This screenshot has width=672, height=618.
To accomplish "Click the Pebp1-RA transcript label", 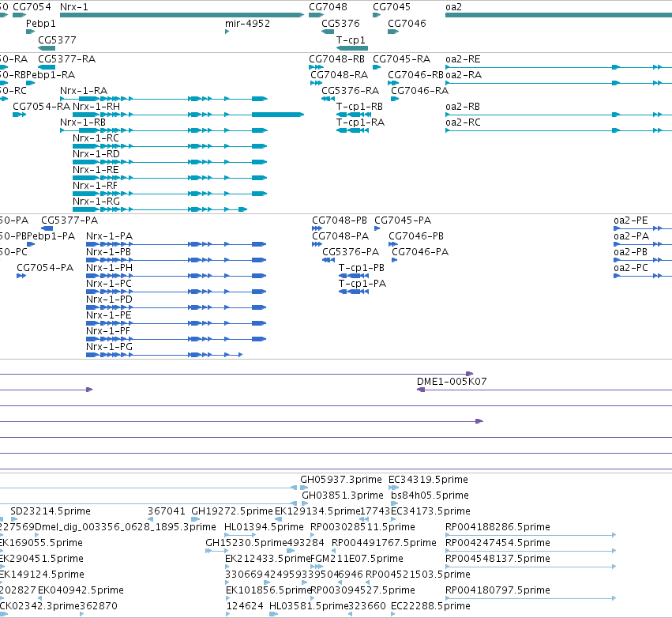I will click(x=51, y=75).
